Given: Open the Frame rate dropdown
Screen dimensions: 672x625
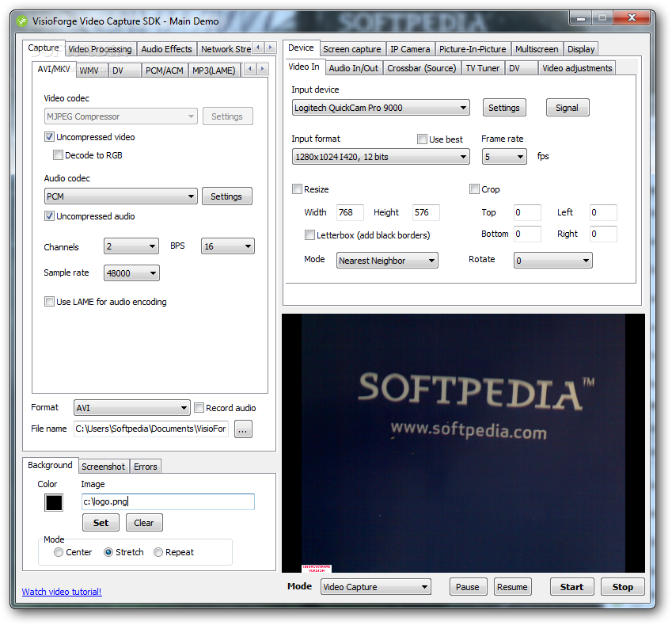Looking at the screenshot, I should tap(504, 157).
